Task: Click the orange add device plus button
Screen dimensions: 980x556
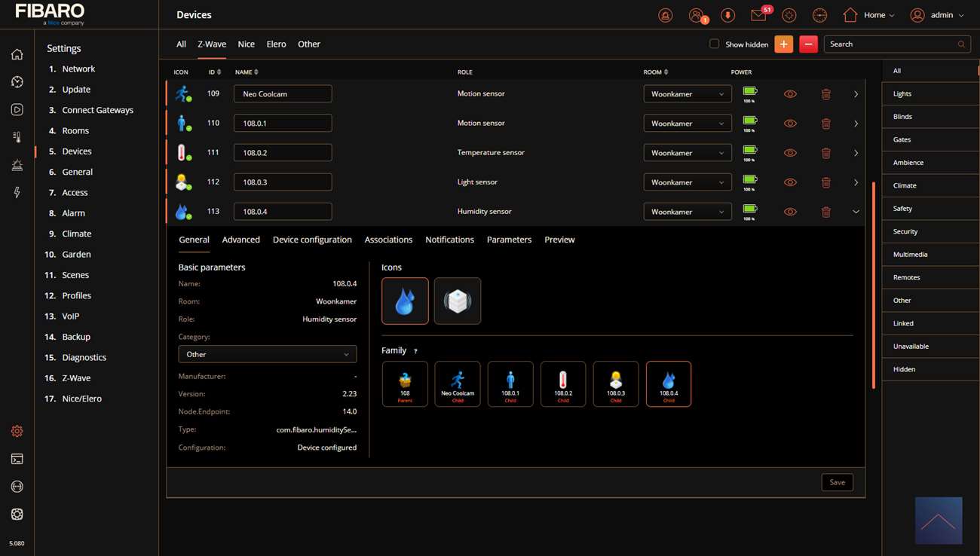Action: (x=783, y=44)
